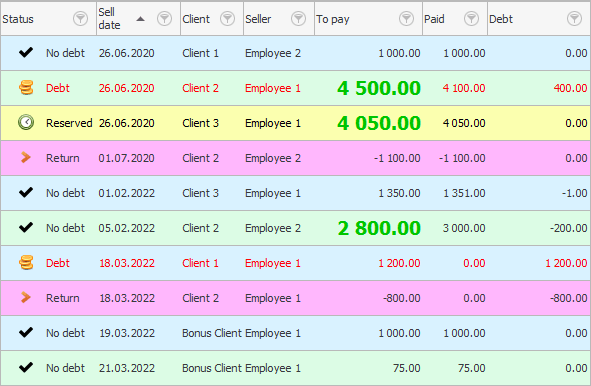
Task: Click the checkmark icon dated 01.02.2022
Action: coord(26,192)
